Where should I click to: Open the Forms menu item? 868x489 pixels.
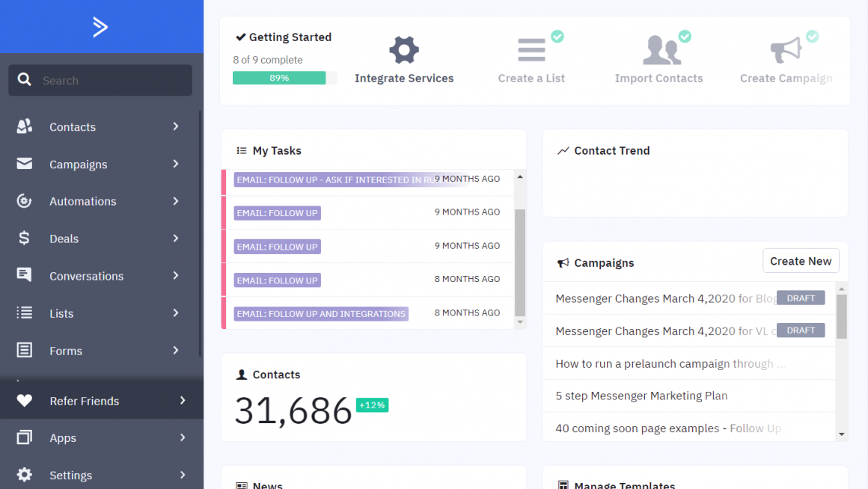66,351
